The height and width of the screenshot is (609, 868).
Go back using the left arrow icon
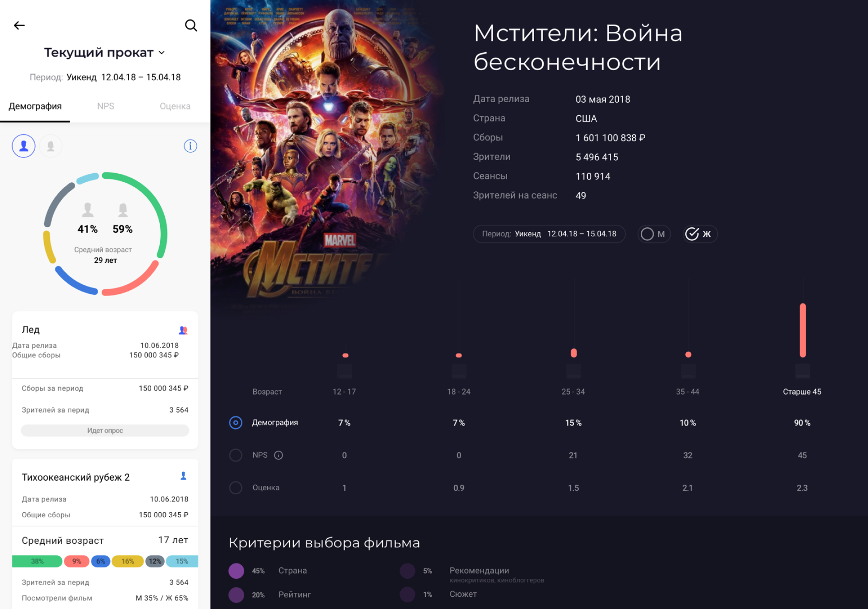click(x=19, y=26)
